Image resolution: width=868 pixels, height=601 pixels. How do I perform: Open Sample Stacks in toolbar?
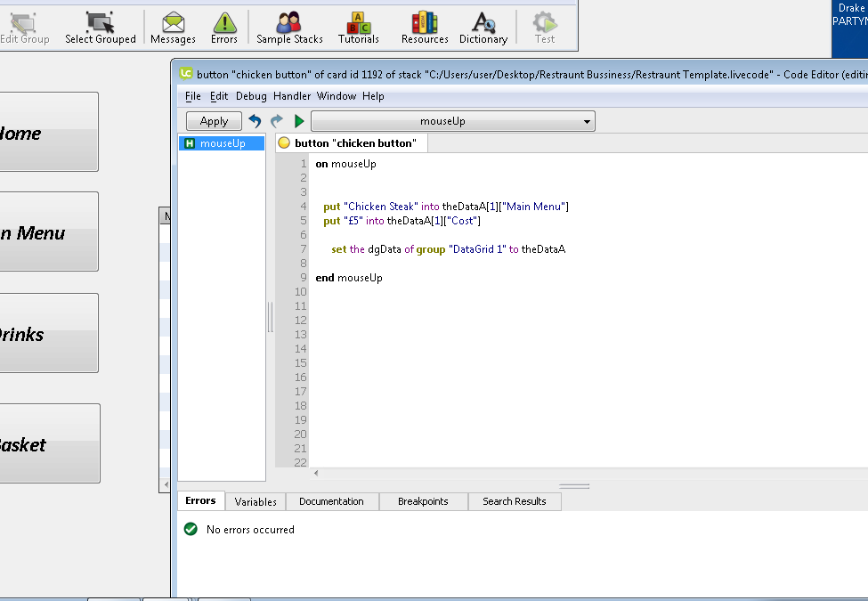click(289, 27)
